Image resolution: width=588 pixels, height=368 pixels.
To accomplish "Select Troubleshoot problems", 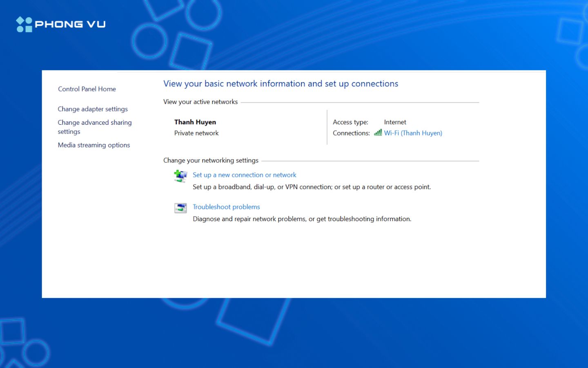I will pos(226,206).
